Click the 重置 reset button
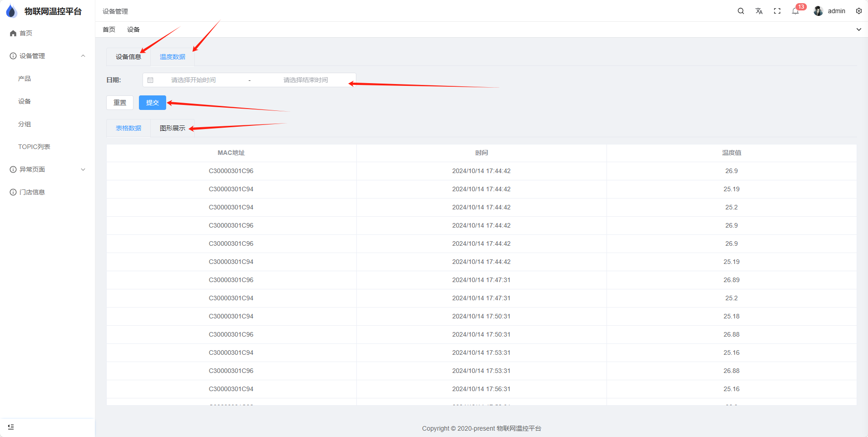This screenshot has height=437, width=868. point(120,103)
